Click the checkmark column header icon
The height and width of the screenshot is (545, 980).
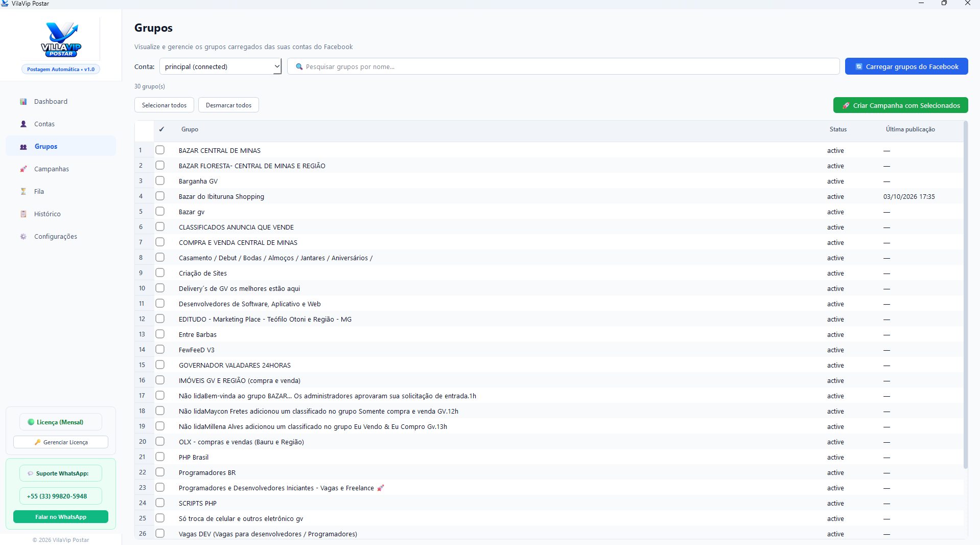pos(161,129)
